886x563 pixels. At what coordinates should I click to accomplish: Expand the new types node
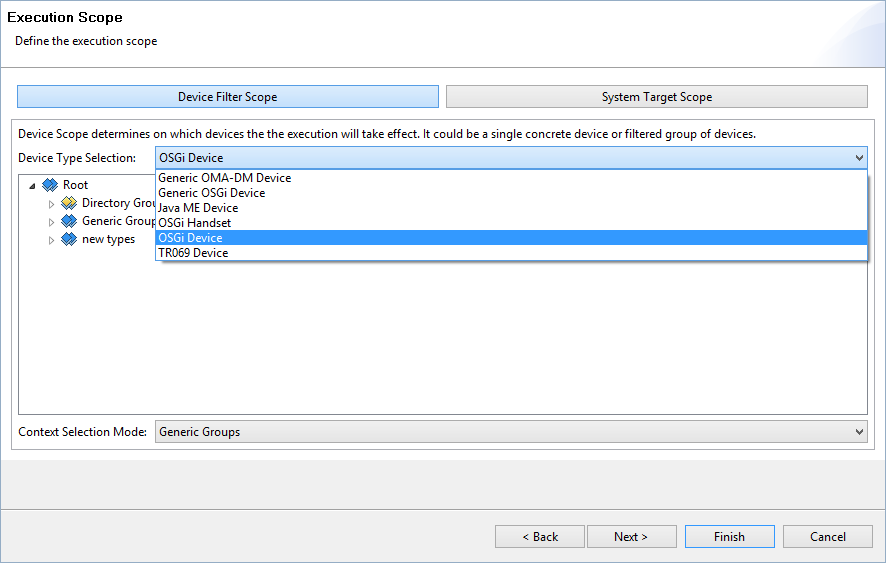(x=51, y=240)
